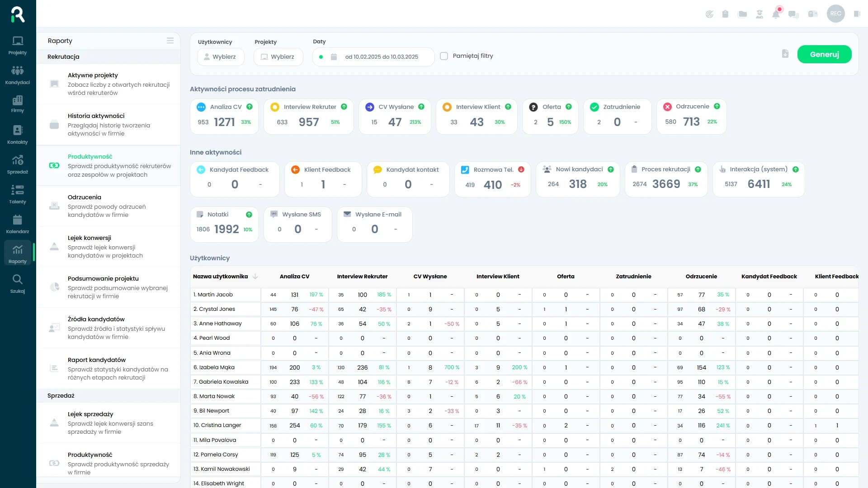This screenshot has height=488, width=868.
Task: Click the target goals icon
Action: coord(709,14)
